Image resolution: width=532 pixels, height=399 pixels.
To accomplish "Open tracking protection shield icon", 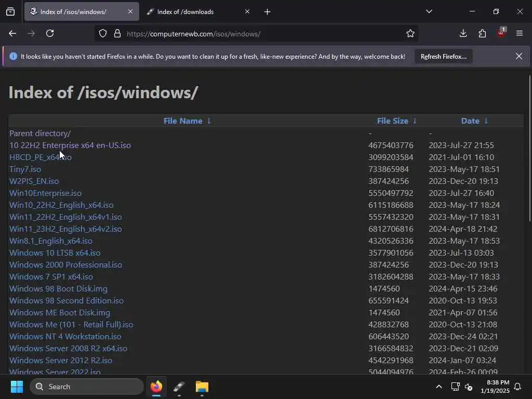I will [103, 34].
